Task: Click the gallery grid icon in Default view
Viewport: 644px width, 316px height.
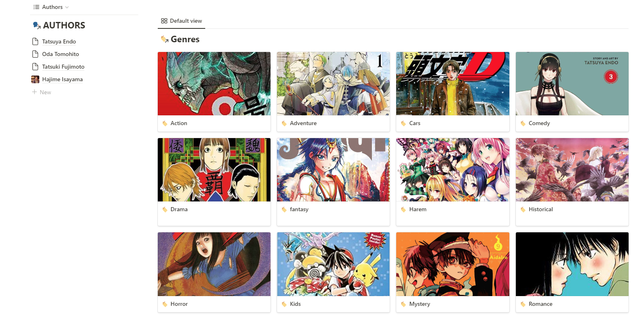Action: (164, 21)
